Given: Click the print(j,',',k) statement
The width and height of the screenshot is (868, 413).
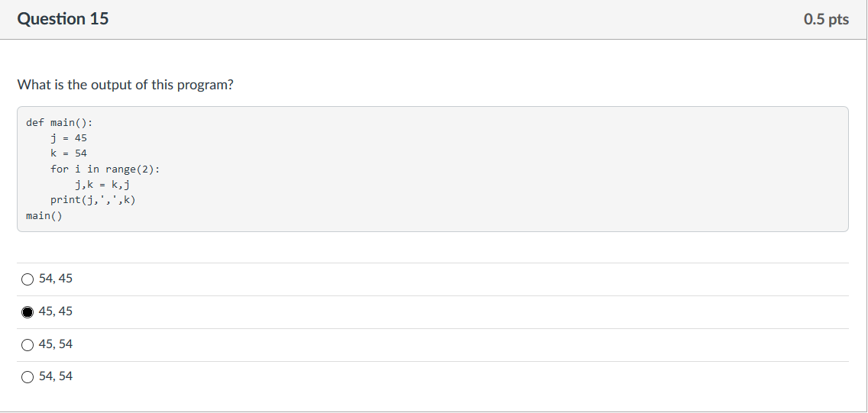Looking at the screenshot, I should tap(93, 200).
